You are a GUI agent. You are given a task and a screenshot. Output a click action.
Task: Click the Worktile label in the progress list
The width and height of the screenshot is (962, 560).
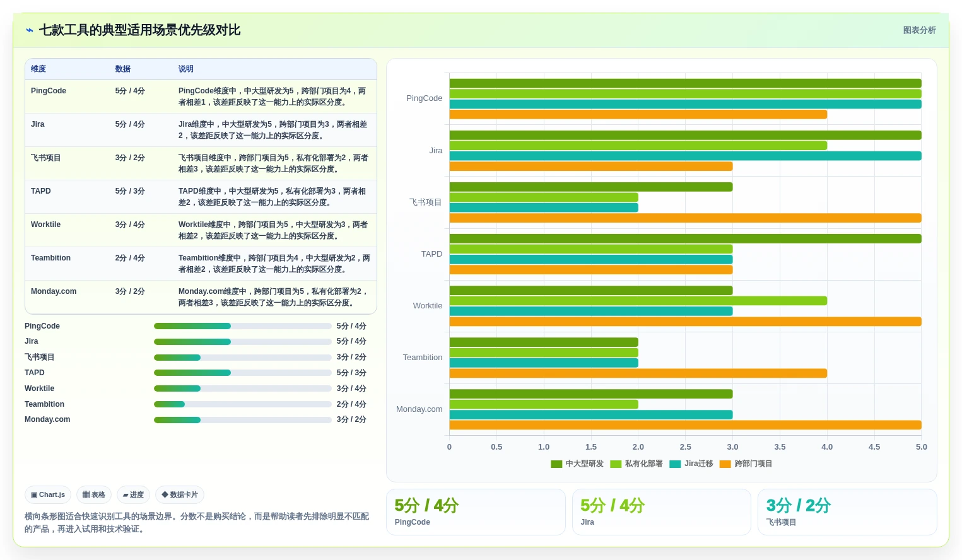pos(39,388)
